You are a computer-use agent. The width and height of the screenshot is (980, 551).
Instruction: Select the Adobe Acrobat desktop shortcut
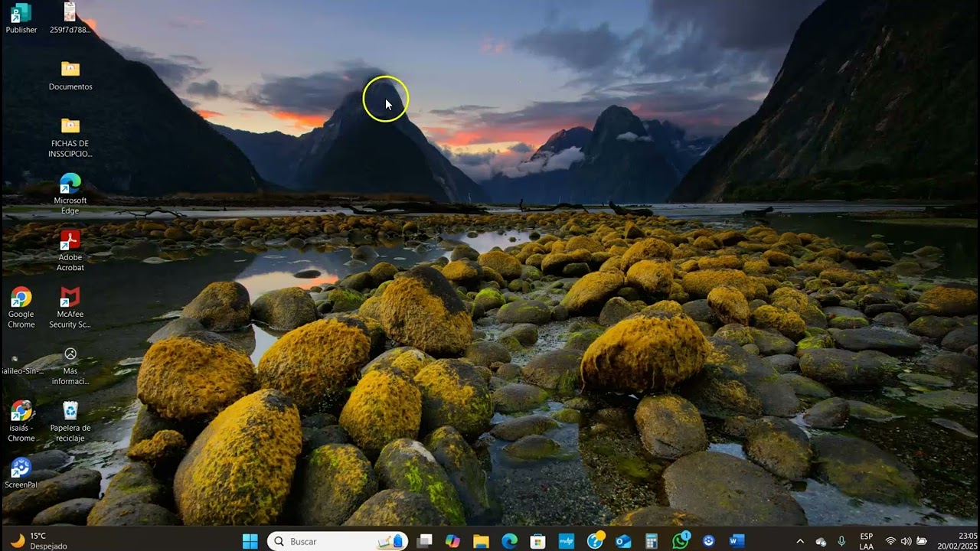point(70,250)
